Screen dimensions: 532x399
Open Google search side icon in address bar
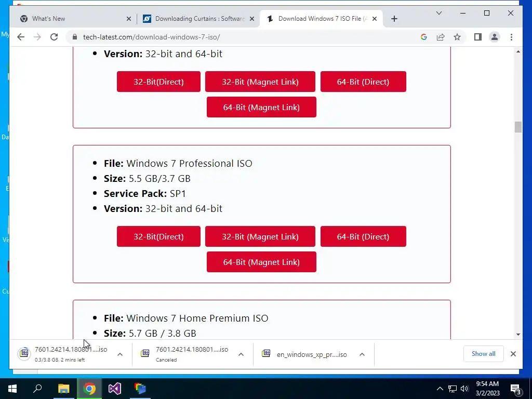pyautogui.click(x=424, y=37)
